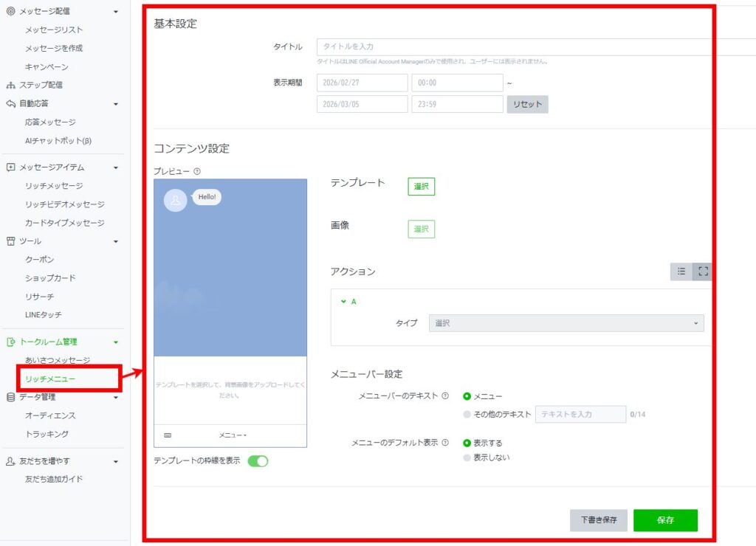This screenshot has height=546, width=756.
Task: Click the メッセージ配信 icon in the sidebar
Action: tap(10, 11)
